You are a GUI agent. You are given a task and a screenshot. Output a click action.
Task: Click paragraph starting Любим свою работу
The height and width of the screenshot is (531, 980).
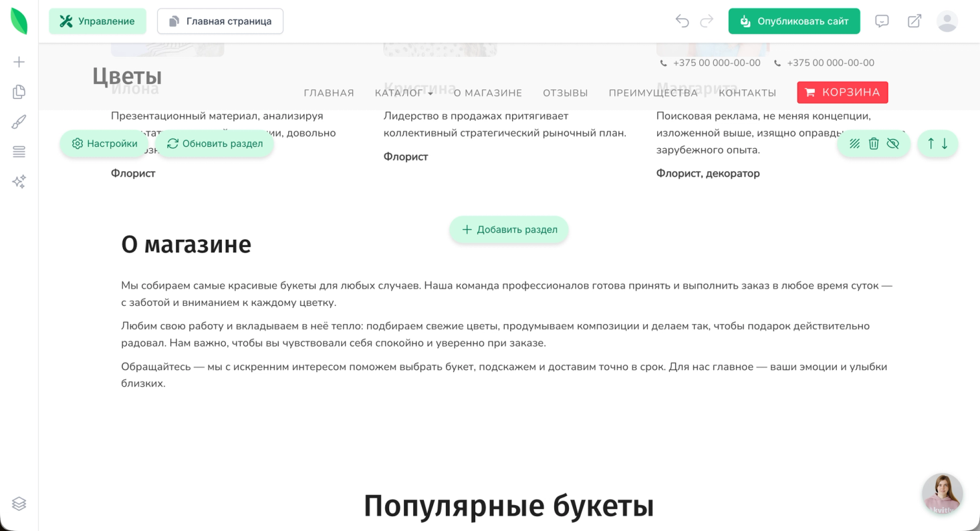point(495,335)
